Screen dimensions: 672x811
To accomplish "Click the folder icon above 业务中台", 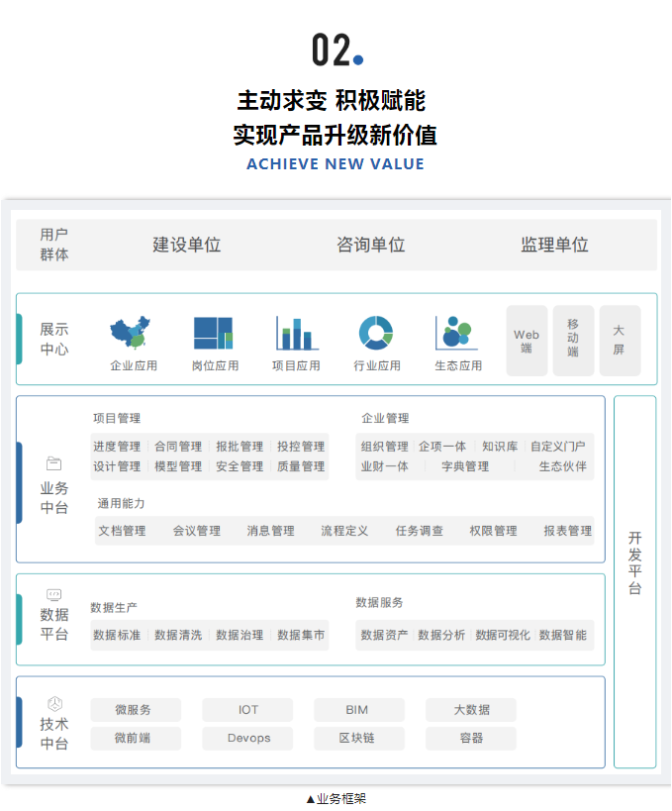I will pyautogui.click(x=53, y=463).
